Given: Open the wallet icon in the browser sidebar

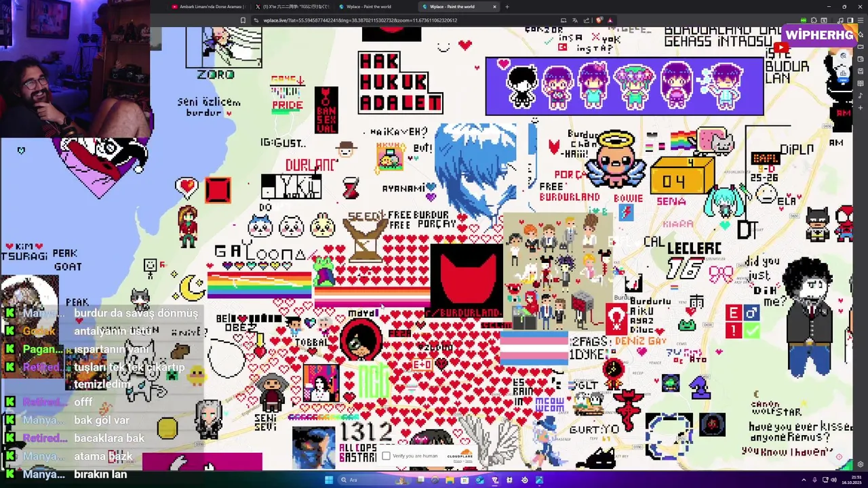Looking at the screenshot, I should click(861, 59).
